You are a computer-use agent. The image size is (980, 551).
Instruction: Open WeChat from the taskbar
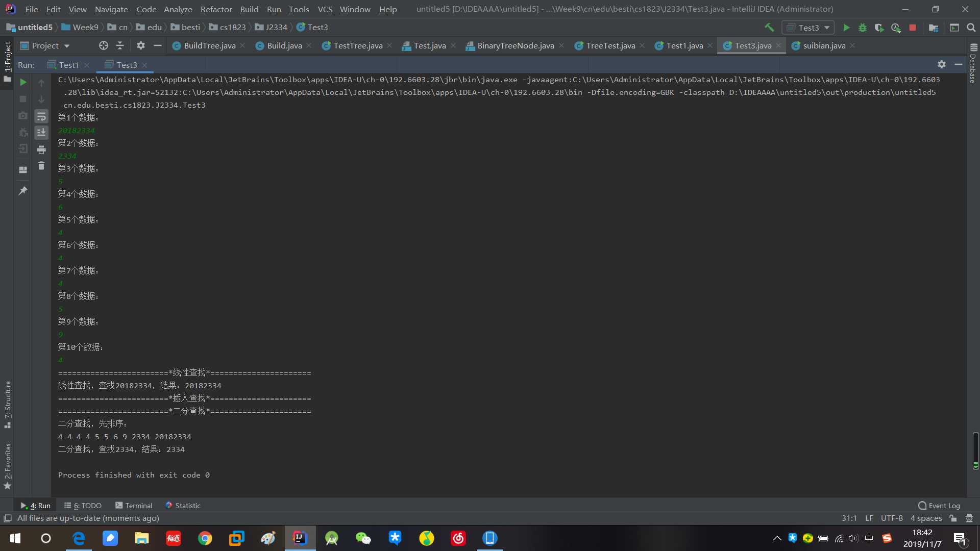click(x=363, y=538)
